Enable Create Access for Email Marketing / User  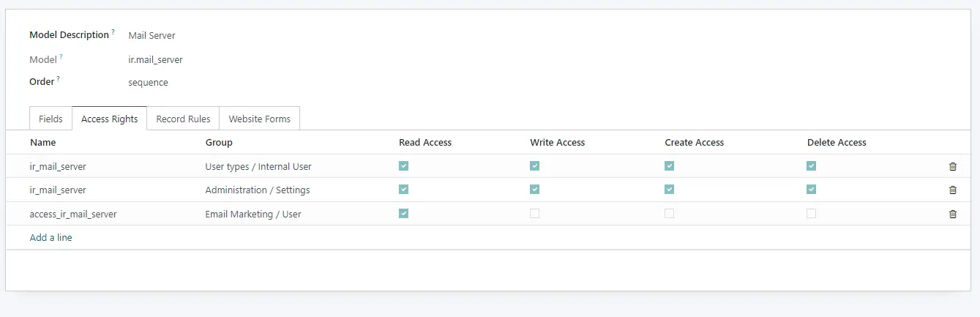[x=669, y=214]
